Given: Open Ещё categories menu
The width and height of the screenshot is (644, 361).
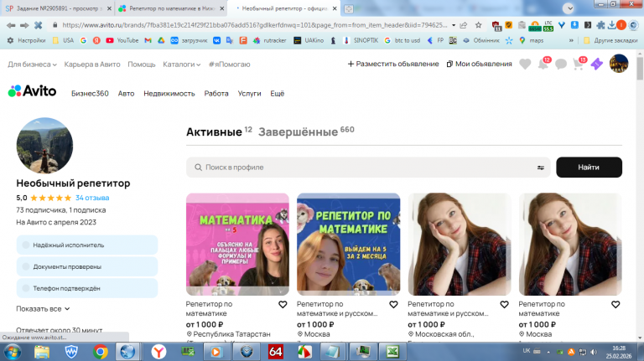Looking at the screenshot, I should click(x=278, y=94).
